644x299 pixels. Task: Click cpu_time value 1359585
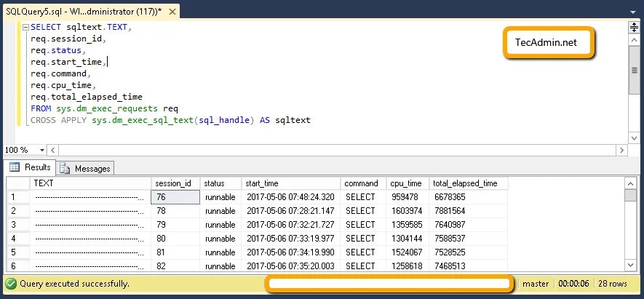click(x=408, y=225)
